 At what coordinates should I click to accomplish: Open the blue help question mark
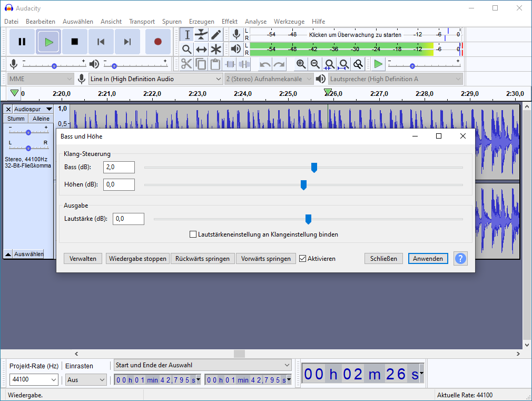click(x=460, y=259)
